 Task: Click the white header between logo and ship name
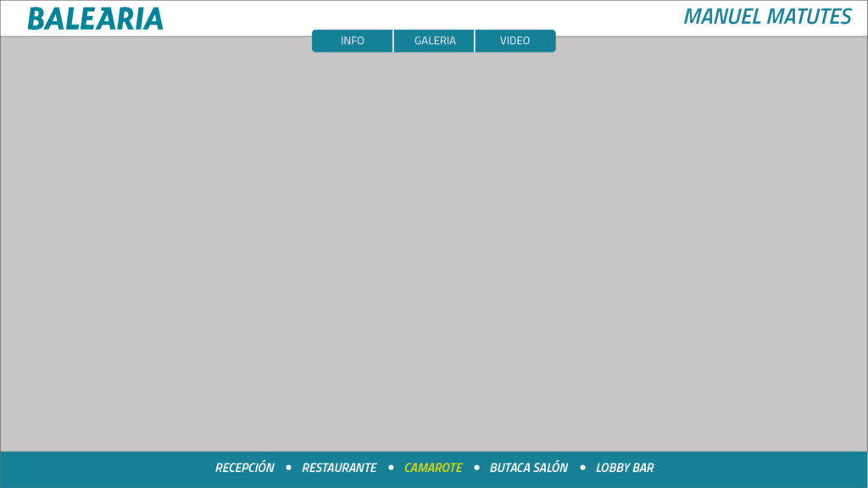(x=424, y=14)
